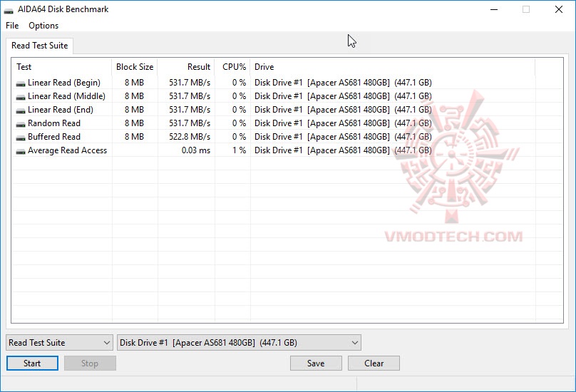
Task: Click the disabled Stop button
Action: (90, 363)
